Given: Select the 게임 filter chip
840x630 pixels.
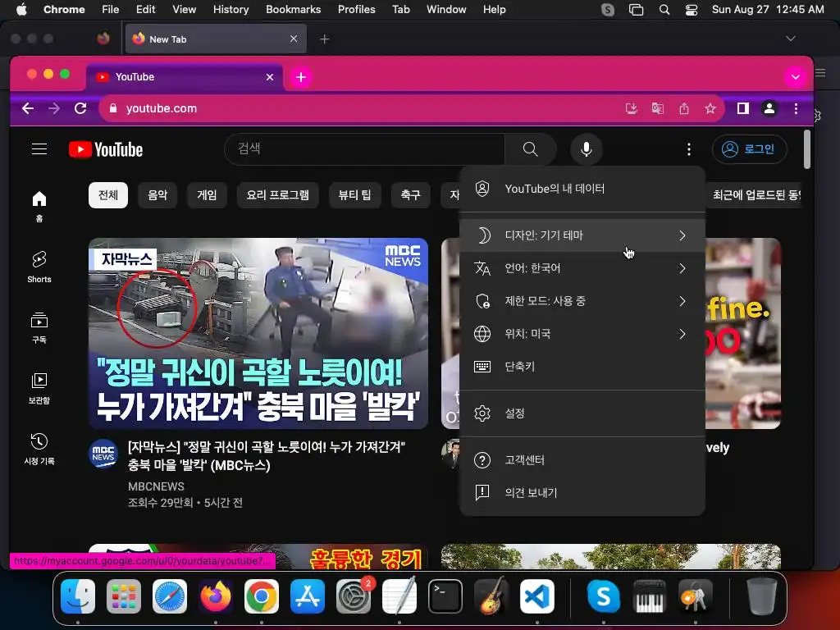Looking at the screenshot, I should (207, 195).
